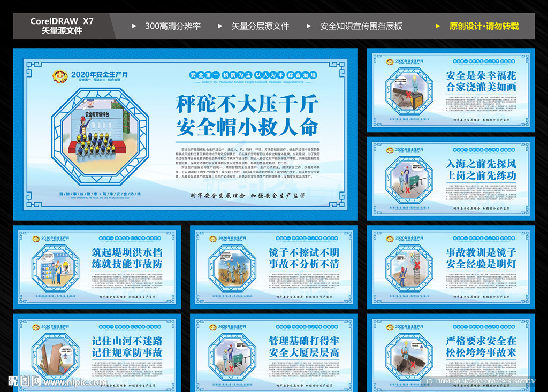Click the 2020年安全生产月 title in the large poster

(x=100, y=74)
